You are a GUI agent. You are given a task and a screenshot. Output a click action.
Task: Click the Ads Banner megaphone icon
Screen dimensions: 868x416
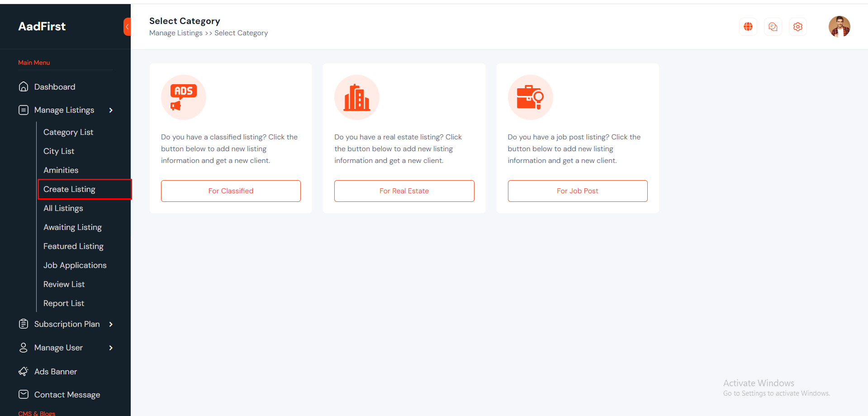pyautogui.click(x=24, y=372)
